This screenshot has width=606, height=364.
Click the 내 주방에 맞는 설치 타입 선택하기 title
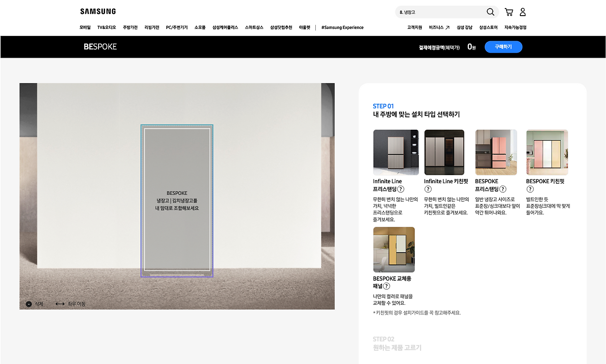416,115
